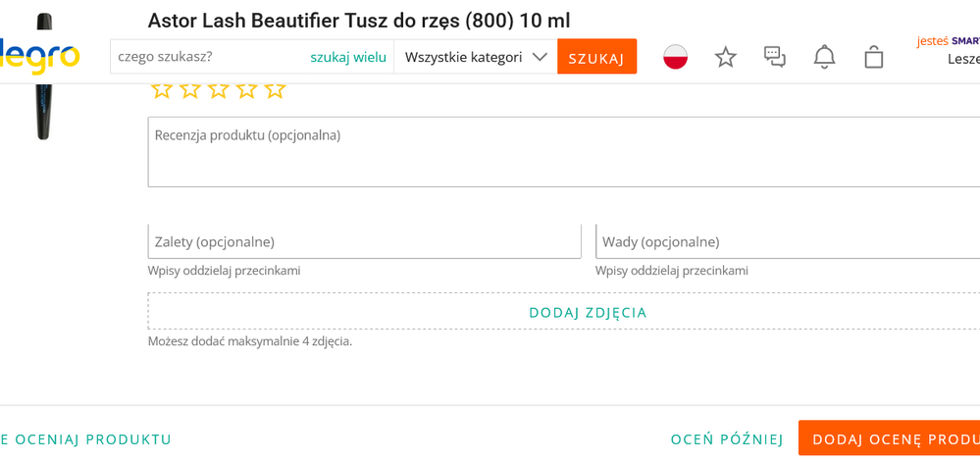Image resolution: width=980 pixels, height=462 pixels.
Task: Open shopping bag cart icon
Action: point(874,57)
